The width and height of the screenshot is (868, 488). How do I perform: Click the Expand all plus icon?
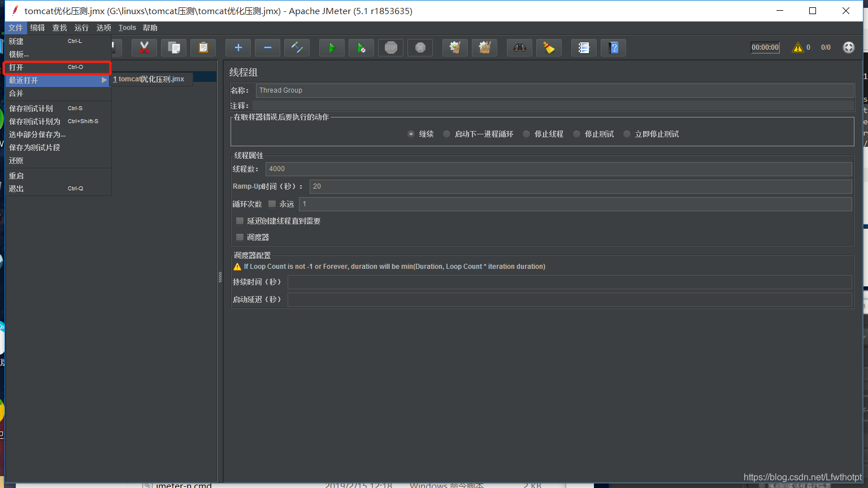point(238,48)
